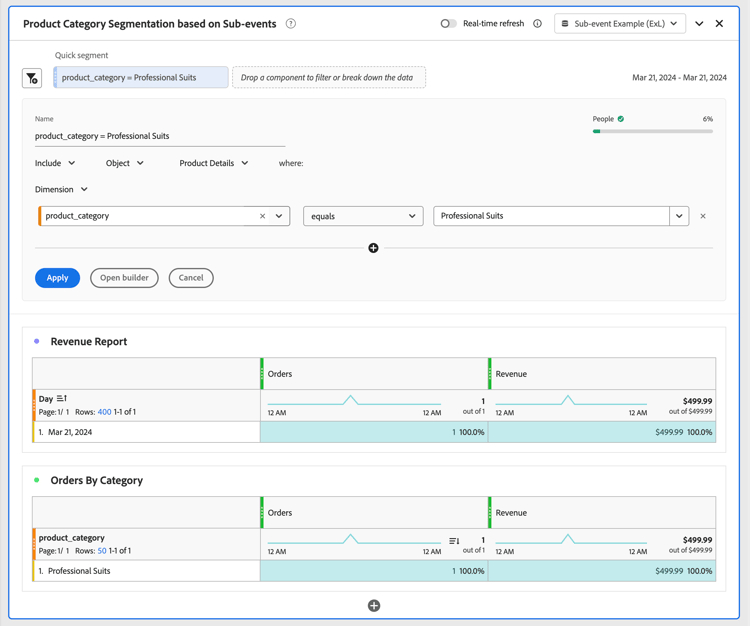The image size is (750, 626).
Task: Expand the Professional Suits value dropdown arrow
Action: 679,216
